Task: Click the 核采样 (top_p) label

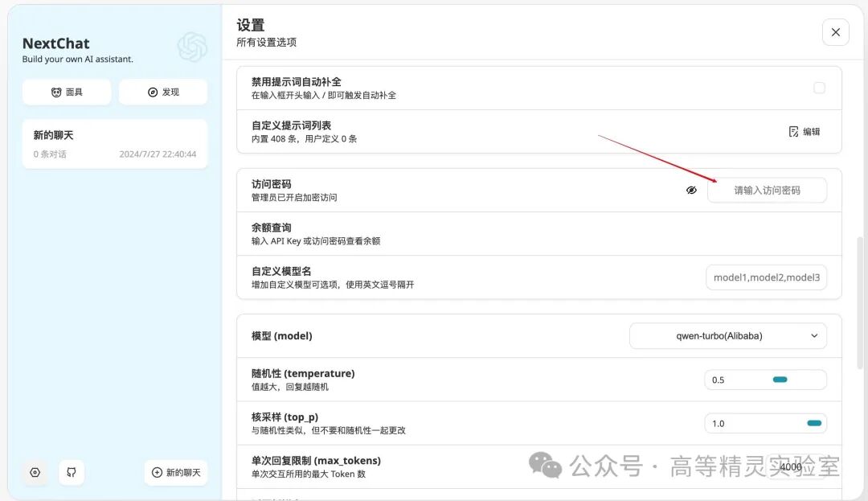Action: click(285, 417)
